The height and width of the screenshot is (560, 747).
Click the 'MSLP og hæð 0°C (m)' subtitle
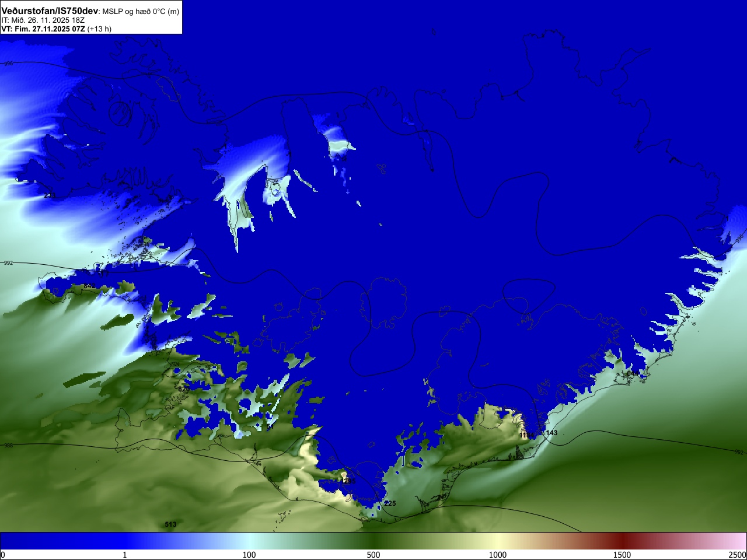click(x=141, y=12)
